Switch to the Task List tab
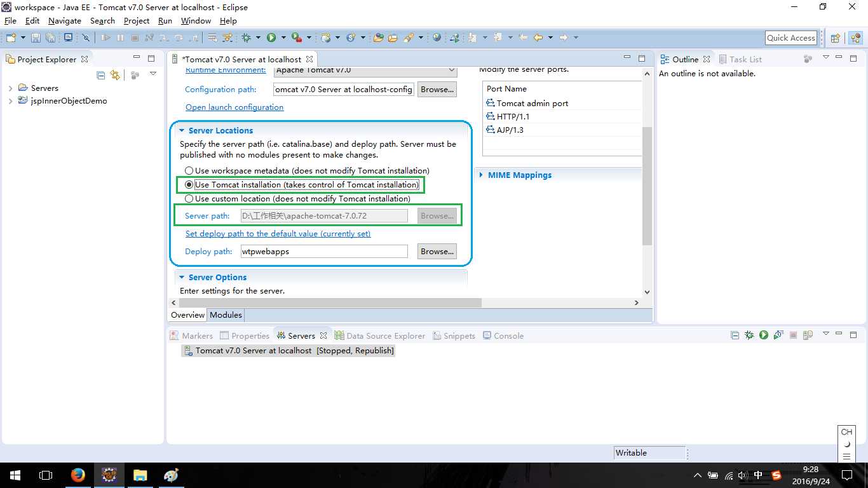 click(740, 59)
